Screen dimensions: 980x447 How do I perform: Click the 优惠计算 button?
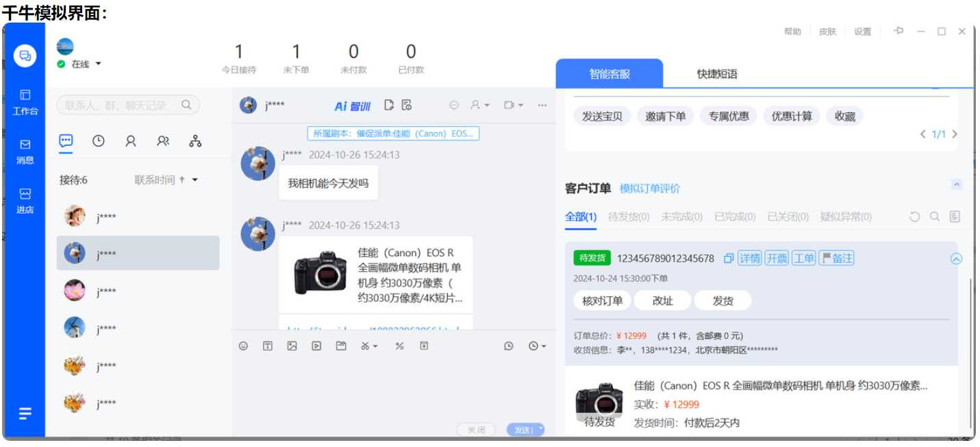[x=792, y=116]
